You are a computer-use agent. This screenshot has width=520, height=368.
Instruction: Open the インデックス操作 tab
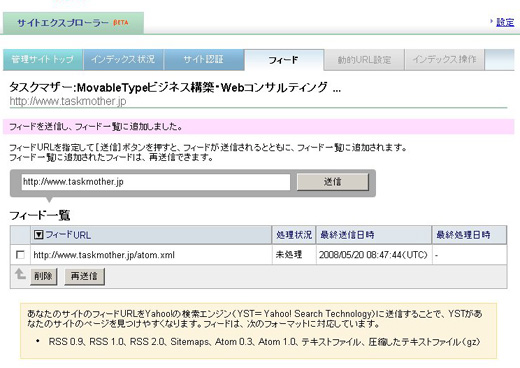445,60
